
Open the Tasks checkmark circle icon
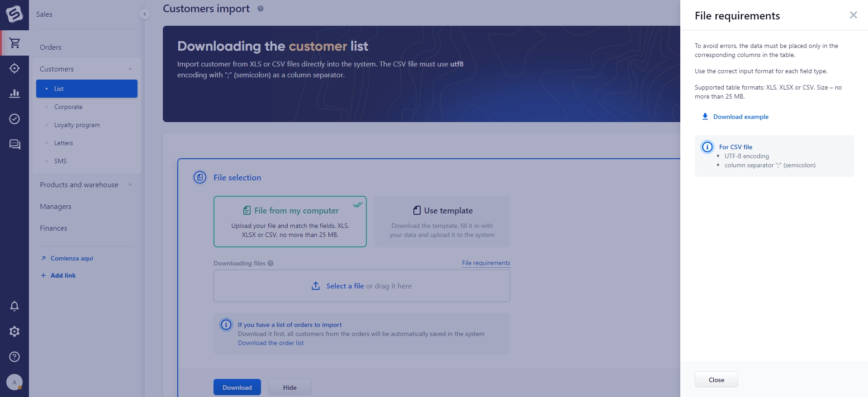coord(14,119)
